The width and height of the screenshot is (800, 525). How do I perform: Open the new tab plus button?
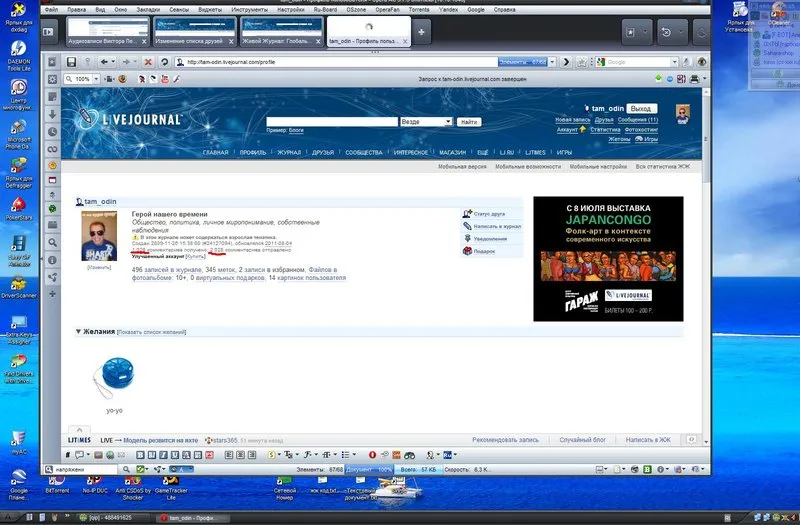pyautogui.click(x=421, y=32)
